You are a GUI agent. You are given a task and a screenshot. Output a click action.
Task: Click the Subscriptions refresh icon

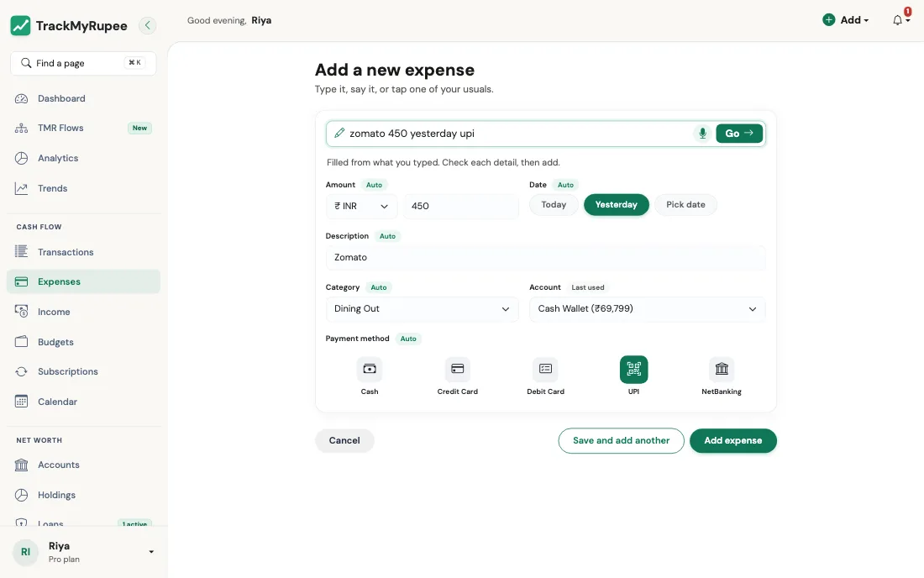(21, 371)
